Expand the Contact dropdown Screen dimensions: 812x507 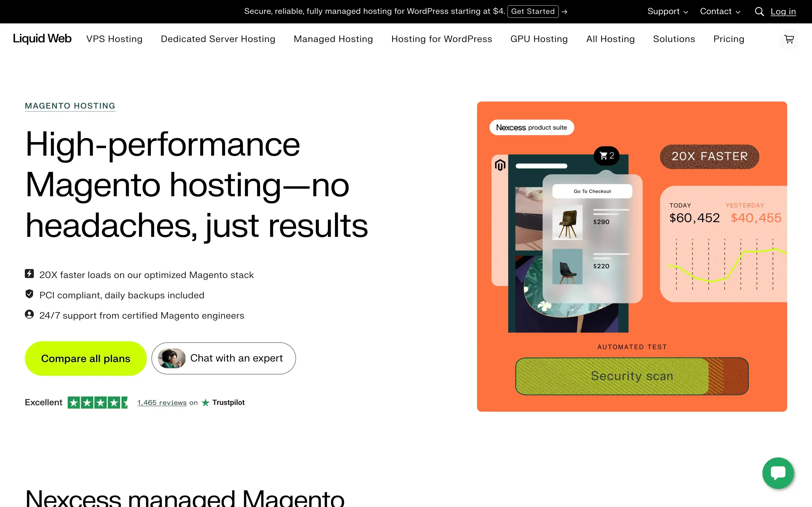[720, 11]
